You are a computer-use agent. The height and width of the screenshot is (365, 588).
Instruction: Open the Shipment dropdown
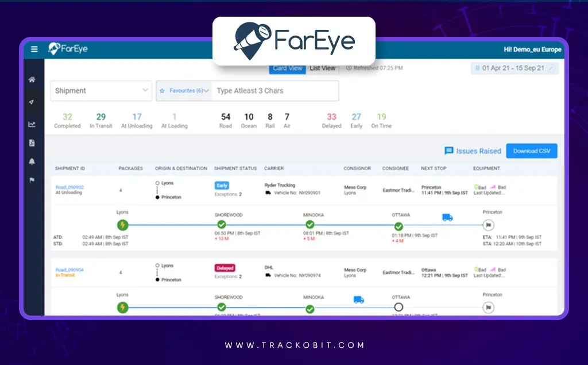pyautogui.click(x=100, y=91)
